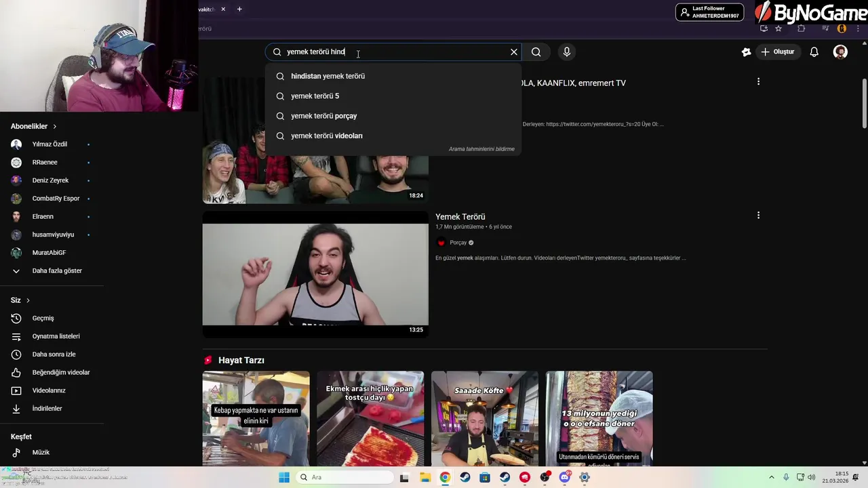The image size is (868, 488).
Task: Open Beğendiğim videolar liked videos
Action: point(61,373)
